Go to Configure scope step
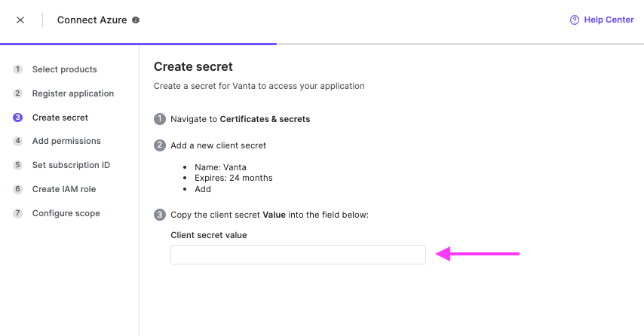The image size is (644, 336). click(x=66, y=213)
